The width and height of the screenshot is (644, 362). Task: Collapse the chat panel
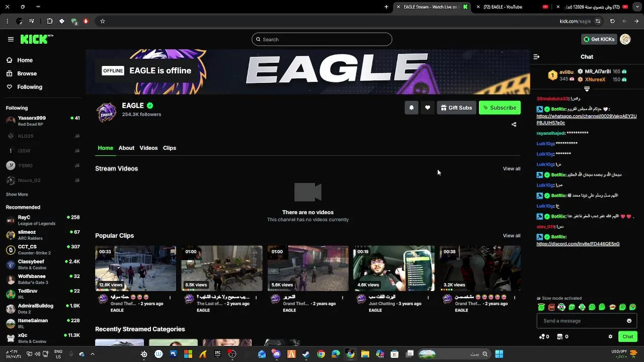(536, 57)
